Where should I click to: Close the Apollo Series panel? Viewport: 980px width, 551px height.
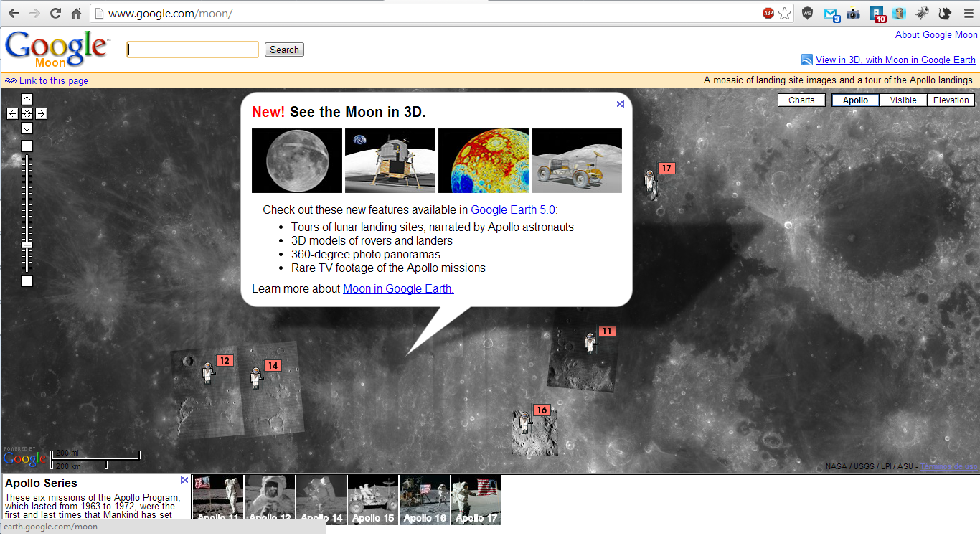185,480
